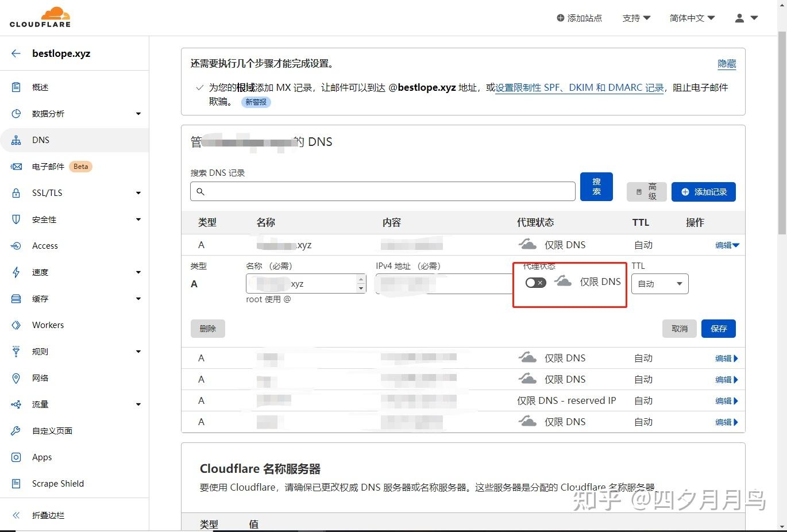The image size is (787, 532).
Task: Click into the 搜索 DNS 记录 field
Action: (x=383, y=191)
